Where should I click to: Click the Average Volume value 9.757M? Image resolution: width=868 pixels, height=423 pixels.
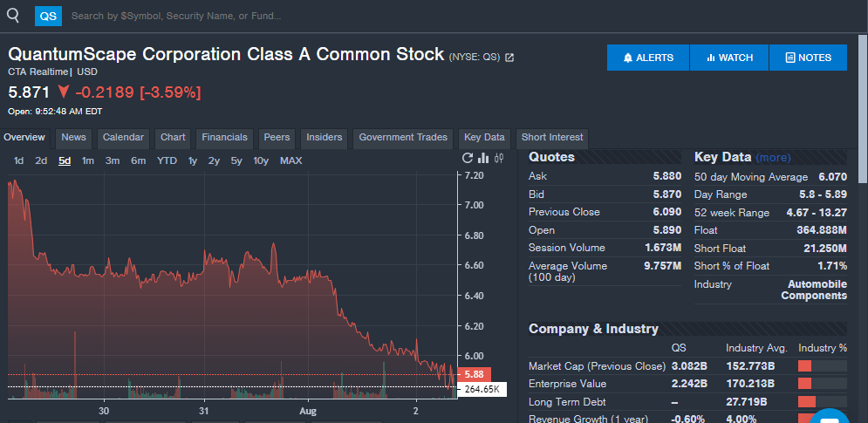tap(663, 266)
